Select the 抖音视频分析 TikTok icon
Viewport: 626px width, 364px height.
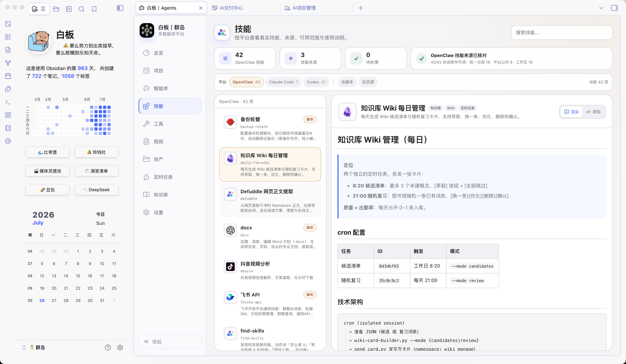[230, 266]
